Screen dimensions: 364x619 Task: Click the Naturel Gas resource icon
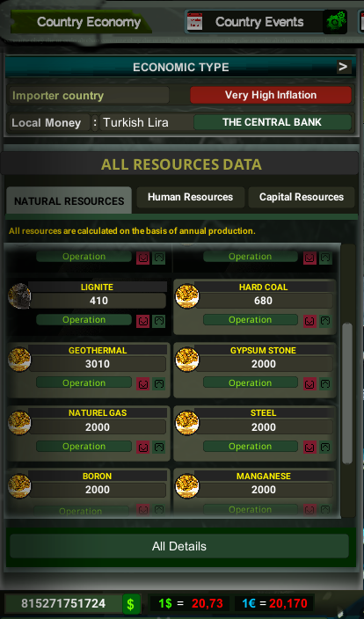(19, 422)
